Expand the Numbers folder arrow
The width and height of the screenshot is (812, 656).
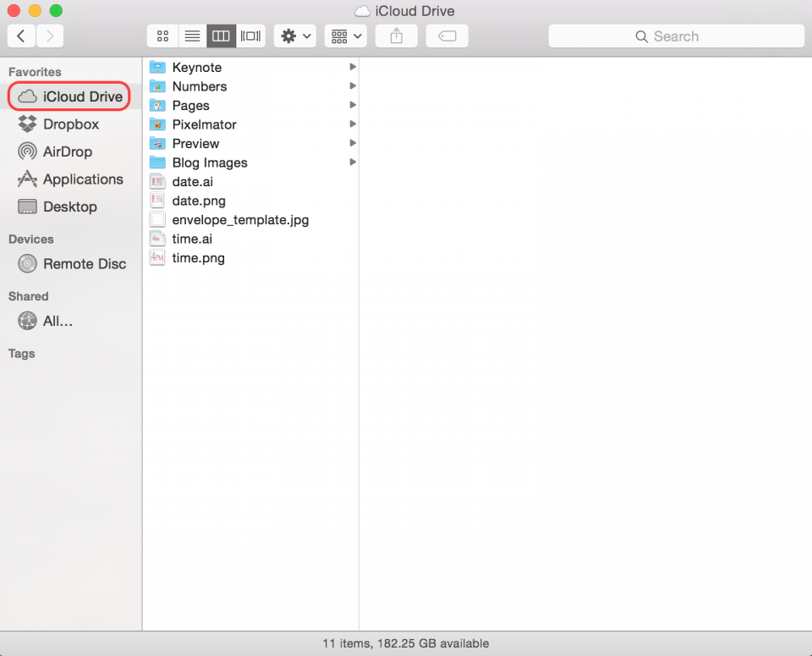[x=353, y=86]
